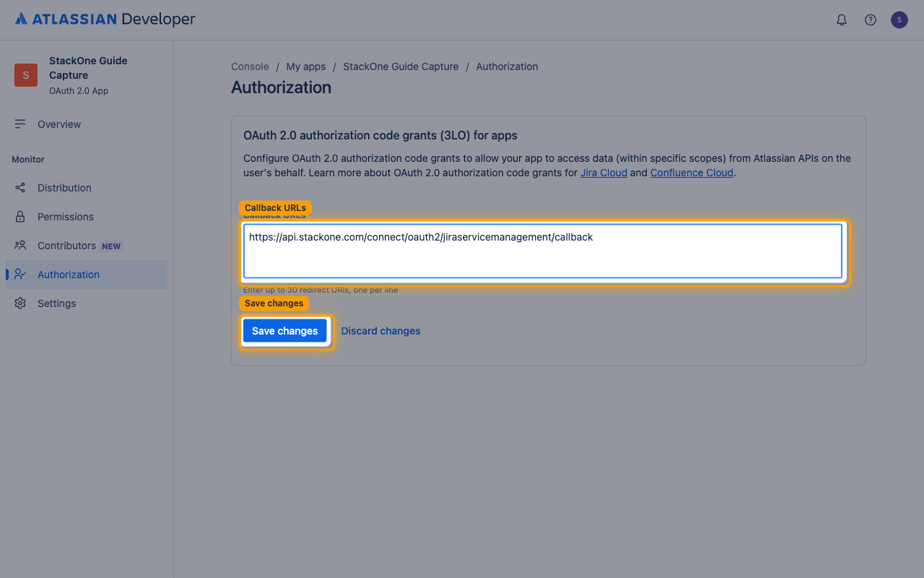Click the Settings gear icon

pos(20,303)
